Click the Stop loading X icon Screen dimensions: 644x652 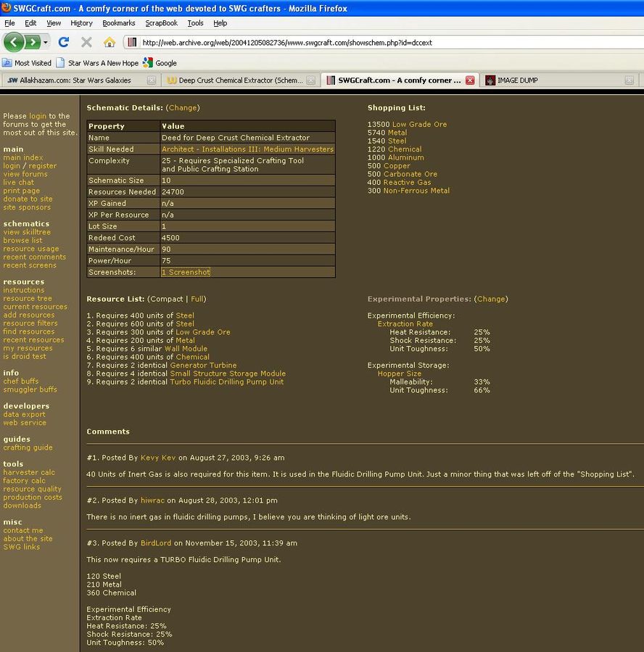86,42
